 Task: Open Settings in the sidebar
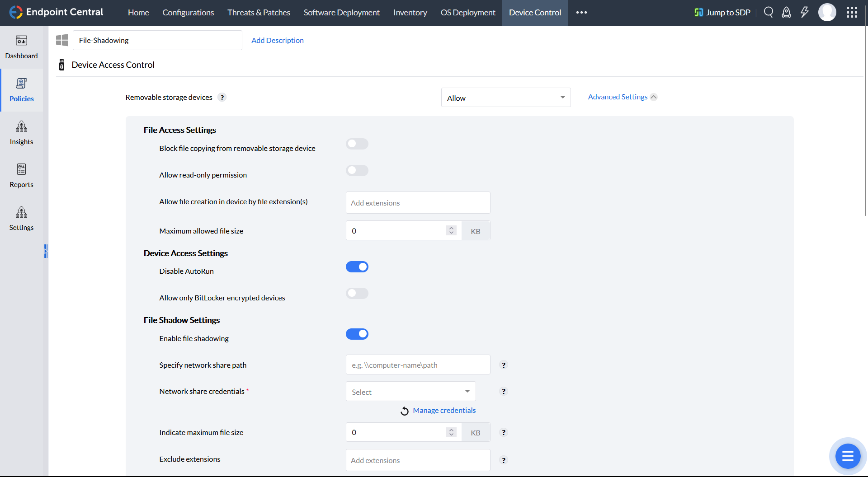[x=21, y=219]
